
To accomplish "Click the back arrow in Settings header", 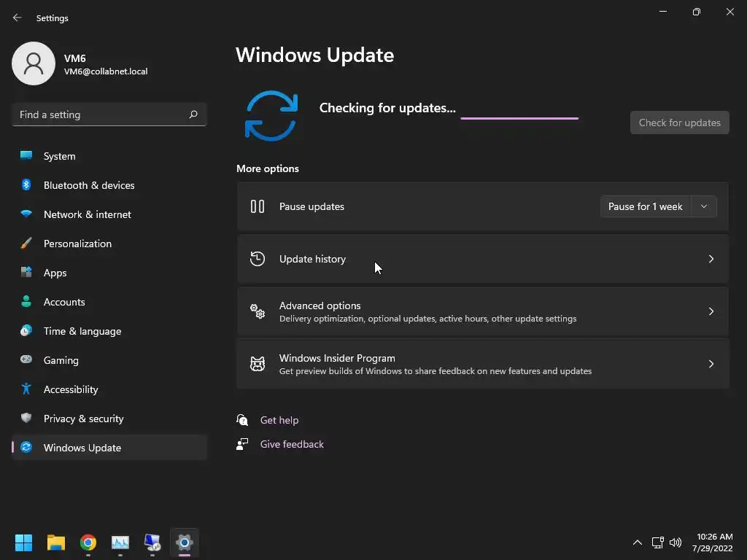I will pyautogui.click(x=18, y=17).
